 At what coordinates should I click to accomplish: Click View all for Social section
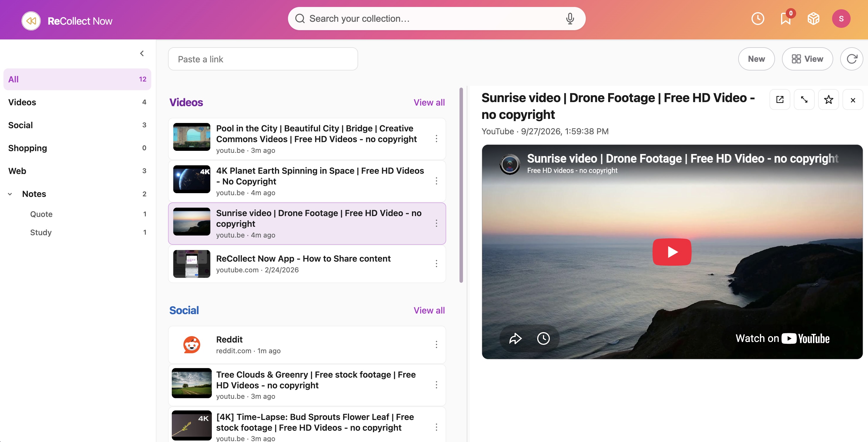coord(429,310)
